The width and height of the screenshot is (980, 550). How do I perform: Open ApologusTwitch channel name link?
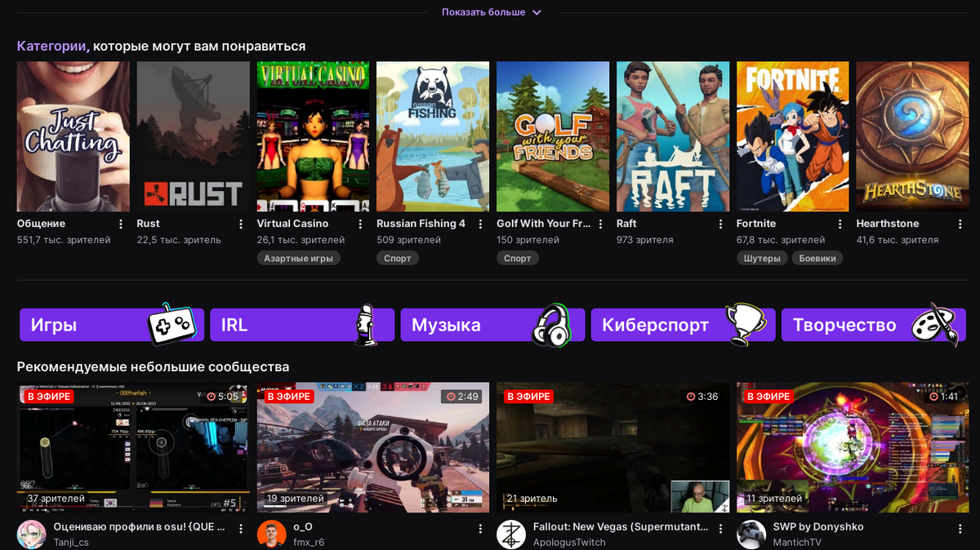pyautogui.click(x=569, y=542)
